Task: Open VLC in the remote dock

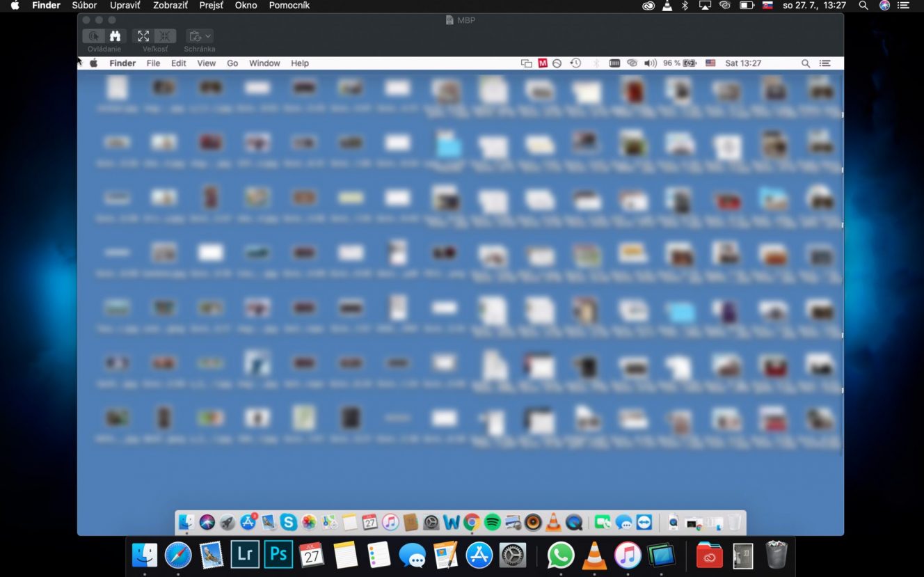Action: (x=553, y=522)
